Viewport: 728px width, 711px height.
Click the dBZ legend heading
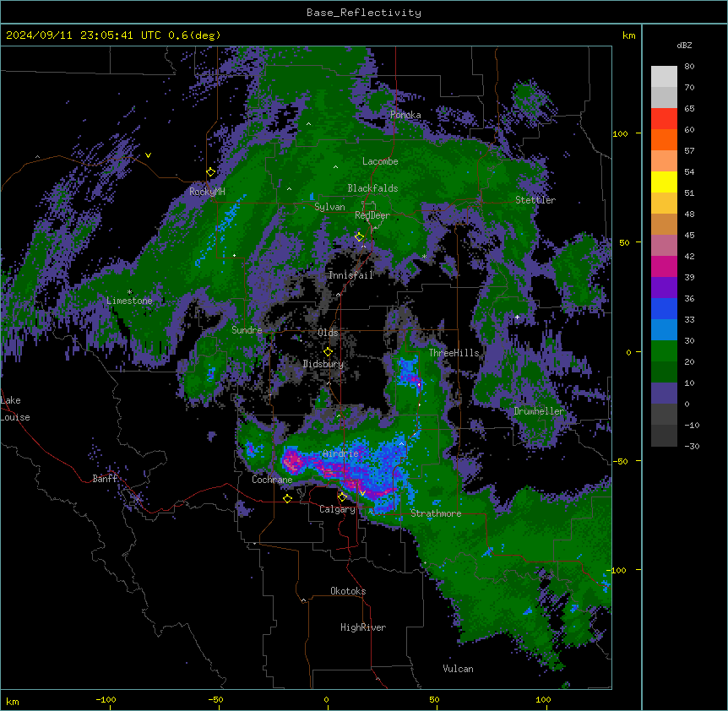[x=684, y=46]
